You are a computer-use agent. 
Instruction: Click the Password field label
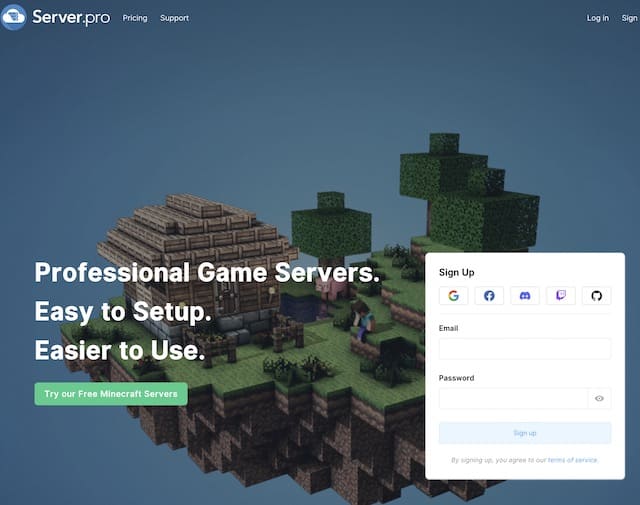tap(456, 378)
